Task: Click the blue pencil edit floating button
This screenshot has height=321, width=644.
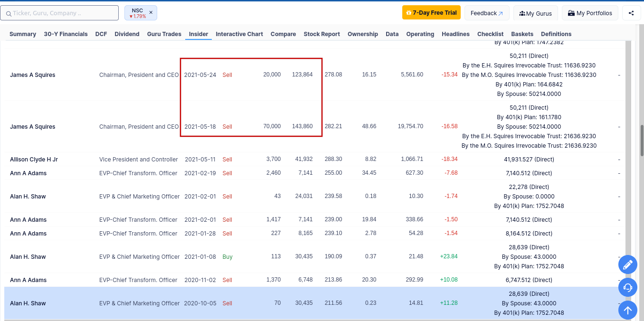Action: (628, 264)
